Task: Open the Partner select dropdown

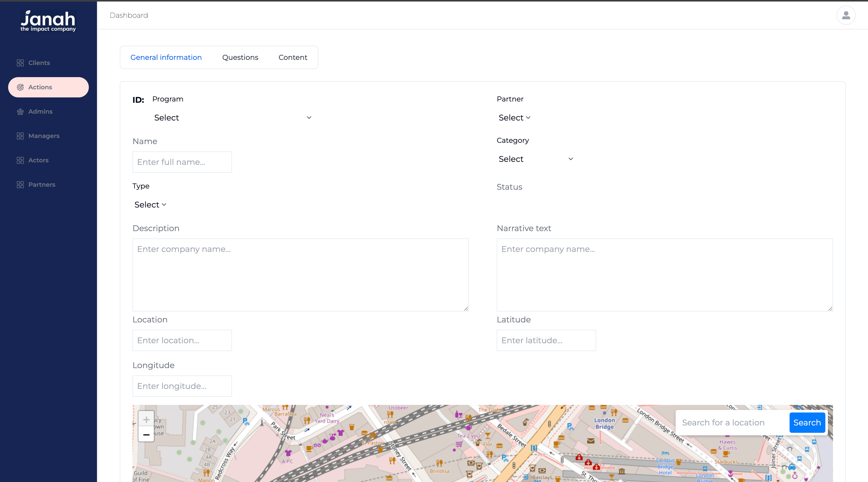Action: point(514,117)
